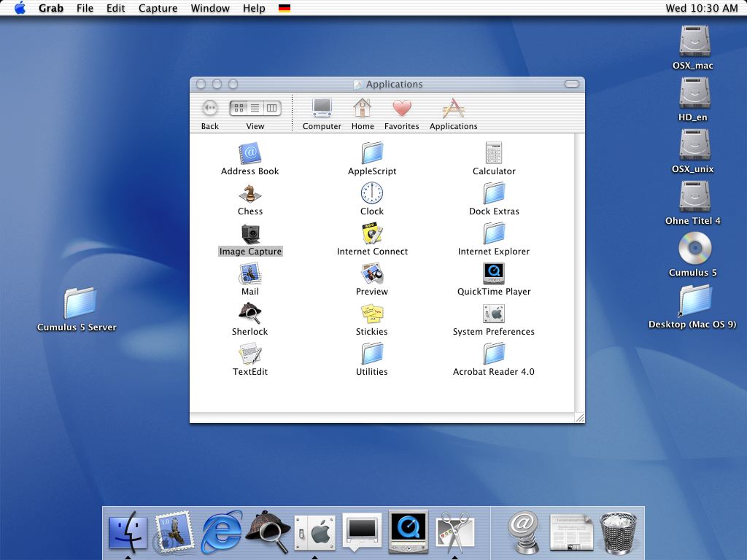
Task: Go to Home in the toolbar
Action: coord(363,113)
